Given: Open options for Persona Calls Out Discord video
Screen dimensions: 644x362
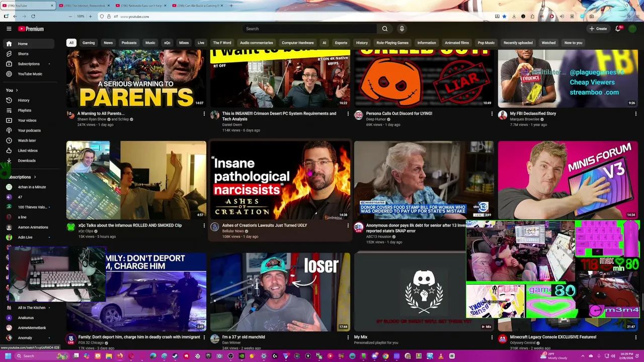Looking at the screenshot, I should coord(492,114).
